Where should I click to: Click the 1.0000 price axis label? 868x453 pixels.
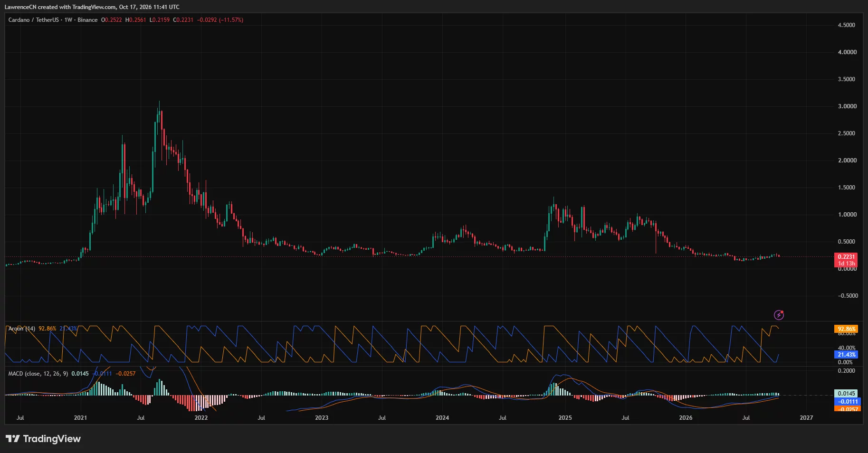(x=847, y=215)
